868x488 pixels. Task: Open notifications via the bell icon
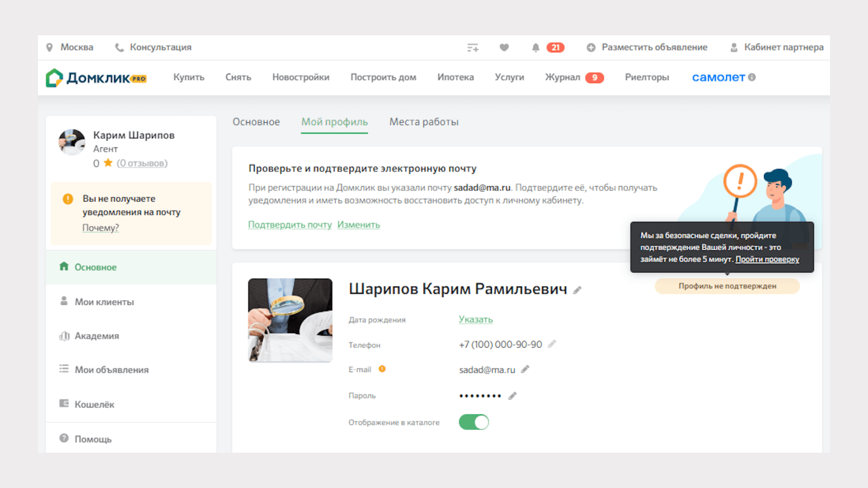coord(536,47)
